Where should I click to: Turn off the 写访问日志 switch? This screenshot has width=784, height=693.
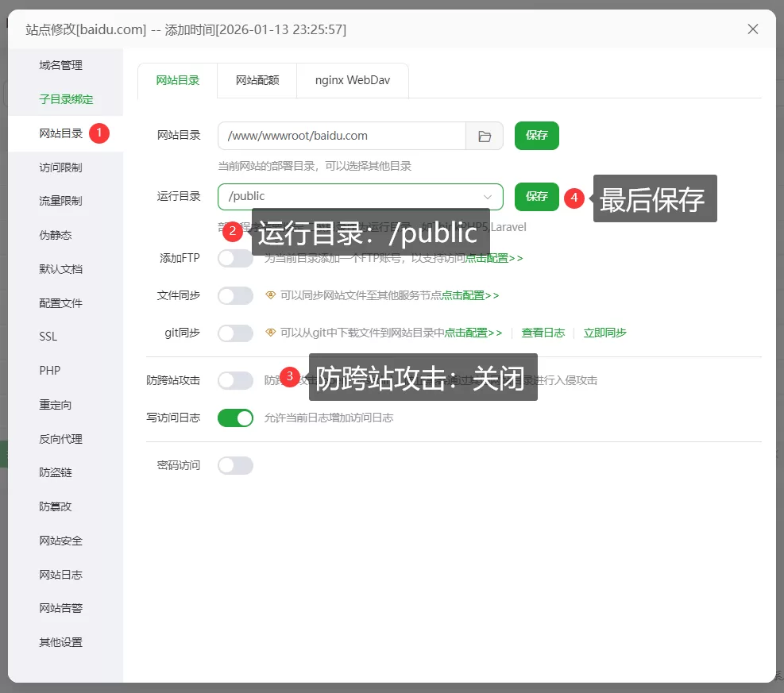point(235,417)
